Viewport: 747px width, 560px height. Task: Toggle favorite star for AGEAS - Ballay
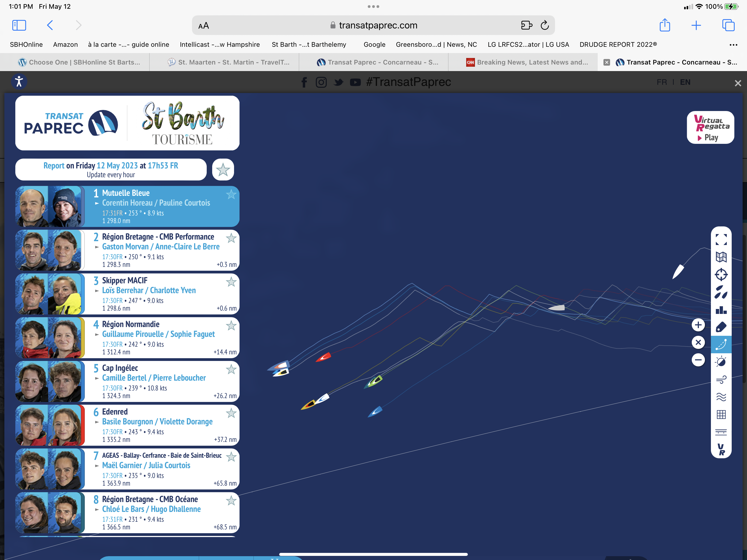click(231, 457)
